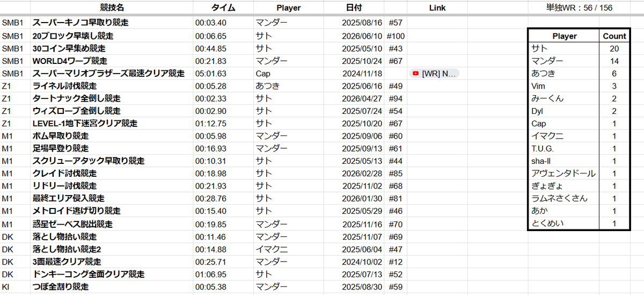
Task: Select サト in the summary table
Action: 564,48
